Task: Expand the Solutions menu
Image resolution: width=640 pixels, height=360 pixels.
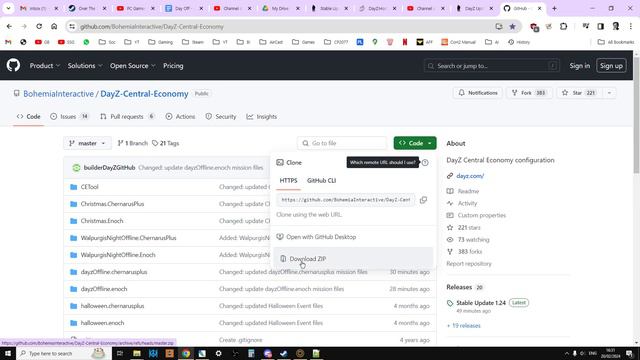Action: coord(85,66)
